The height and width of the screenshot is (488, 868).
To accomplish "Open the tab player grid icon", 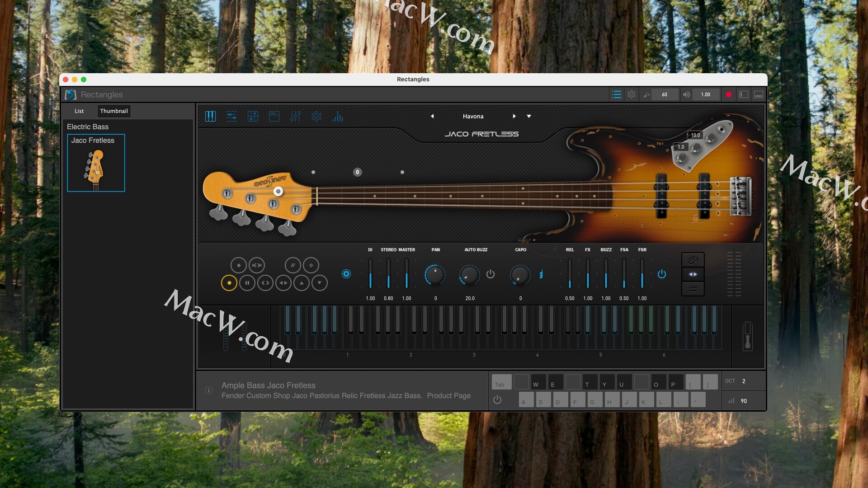I will pyautogui.click(x=253, y=117).
